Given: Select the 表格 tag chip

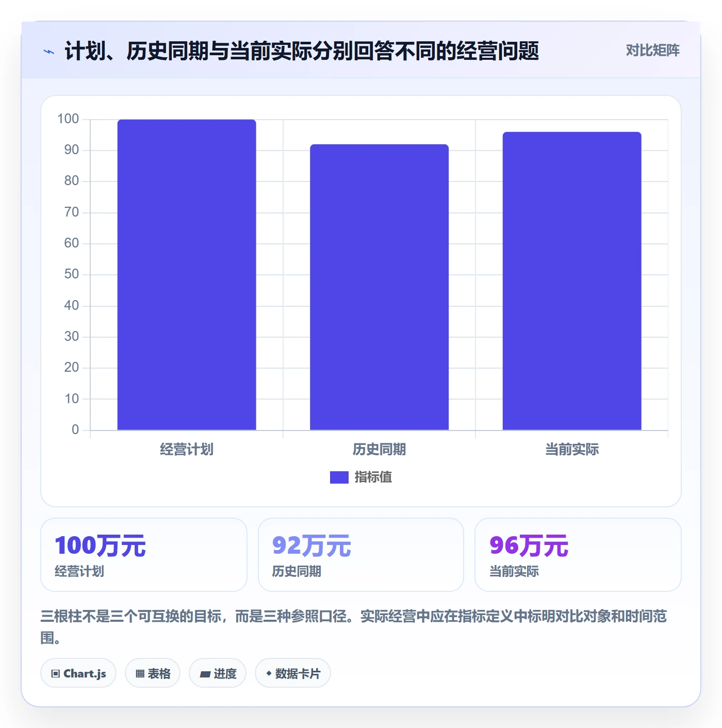Looking at the screenshot, I should click(153, 673).
